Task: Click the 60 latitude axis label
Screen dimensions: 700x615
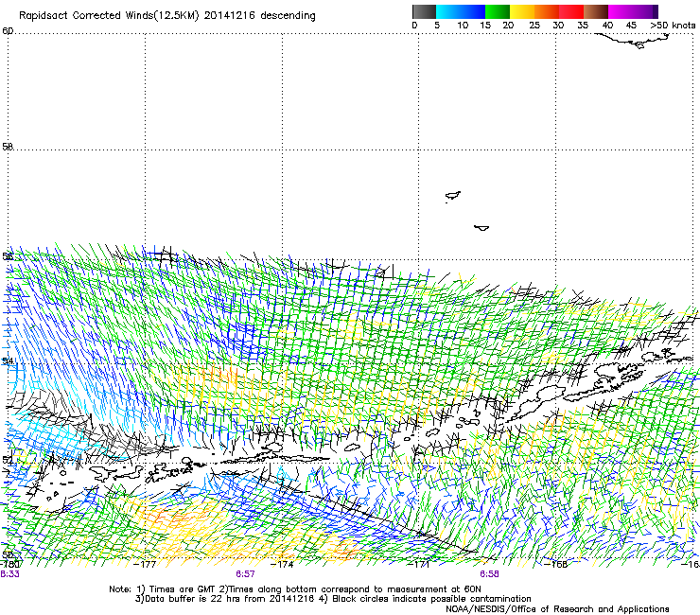Action: click(8, 31)
